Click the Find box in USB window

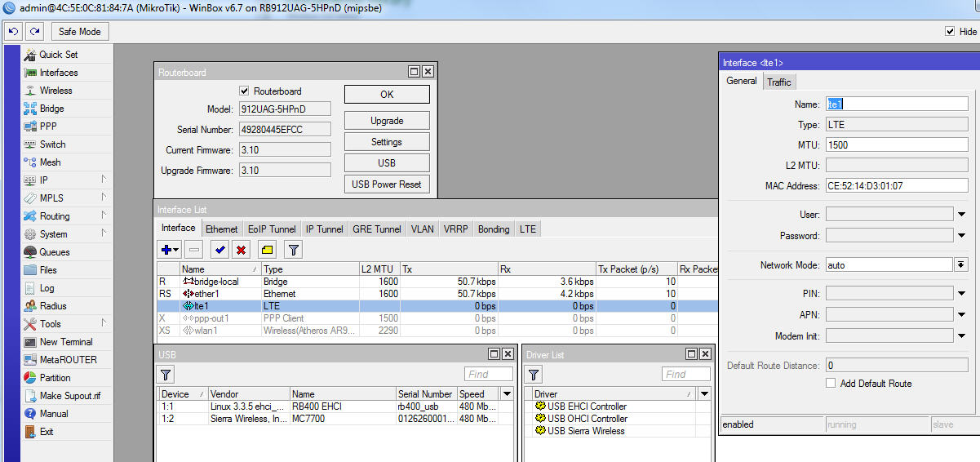pyautogui.click(x=488, y=375)
